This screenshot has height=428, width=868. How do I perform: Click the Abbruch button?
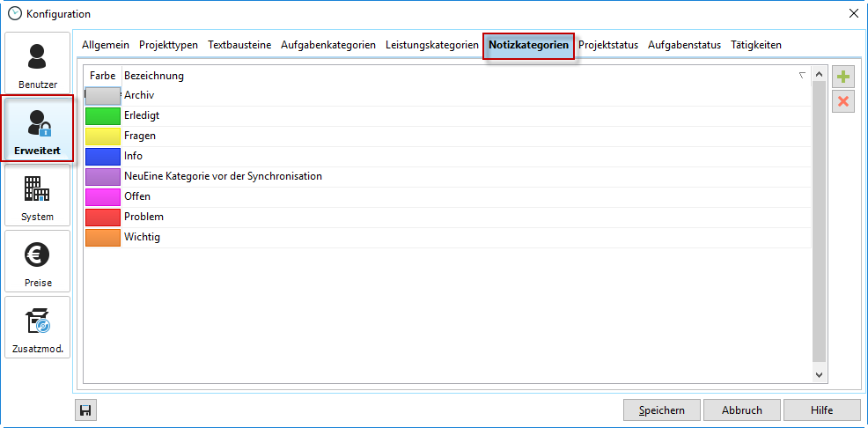[x=742, y=410]
